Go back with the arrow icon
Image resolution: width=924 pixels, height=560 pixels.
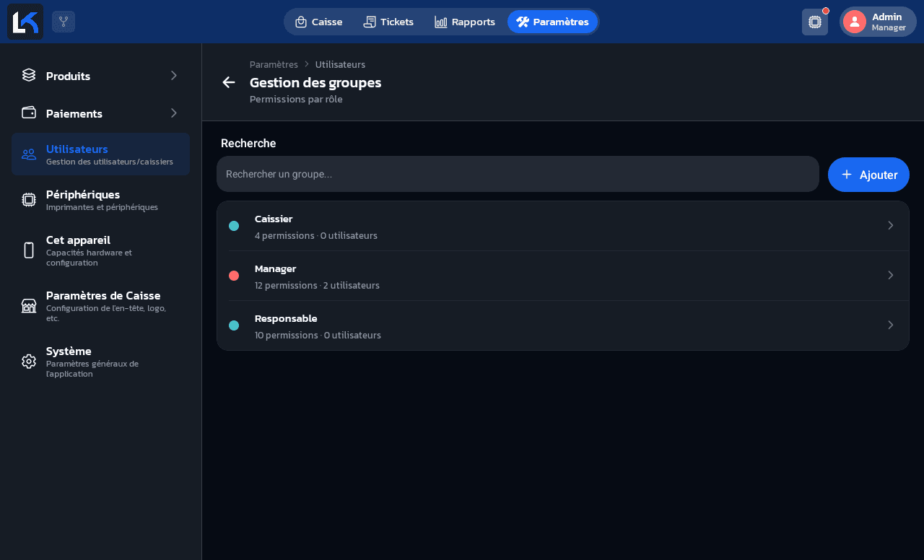pos(229,82)
